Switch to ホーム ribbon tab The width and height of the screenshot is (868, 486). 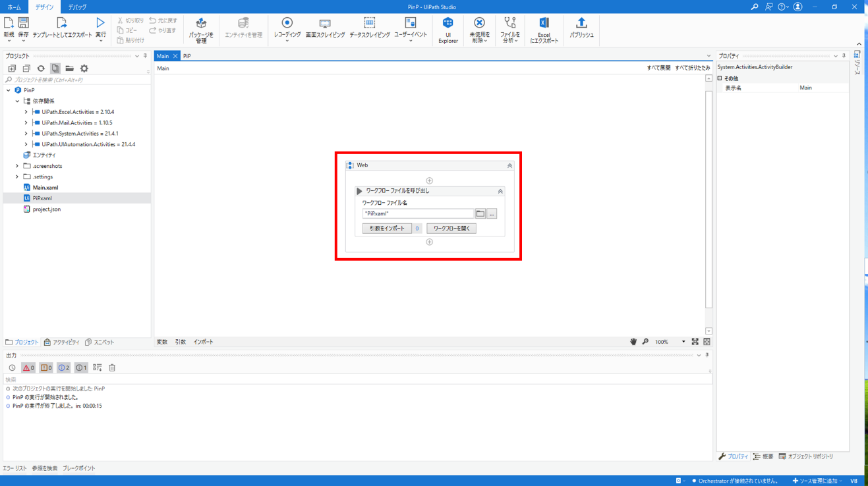(14, 7)
